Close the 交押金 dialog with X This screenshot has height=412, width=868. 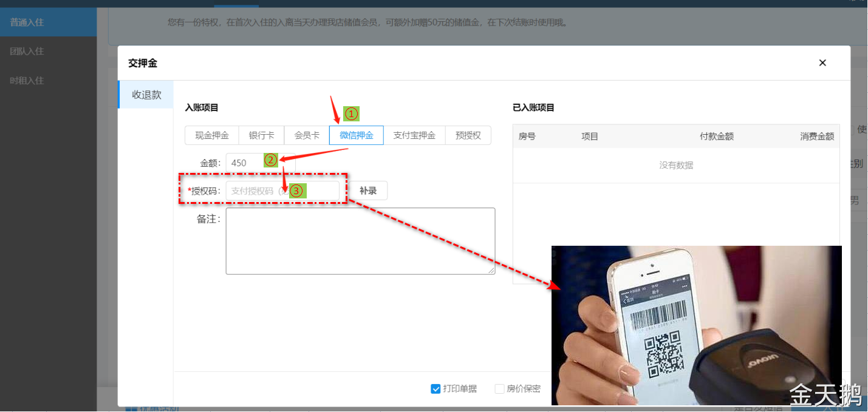(x=822, y=63)
